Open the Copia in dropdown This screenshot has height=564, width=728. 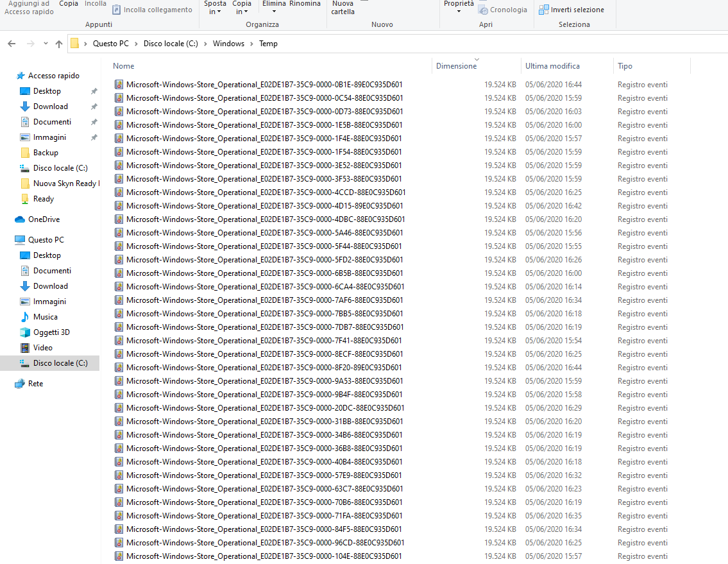tap(242, 8)
